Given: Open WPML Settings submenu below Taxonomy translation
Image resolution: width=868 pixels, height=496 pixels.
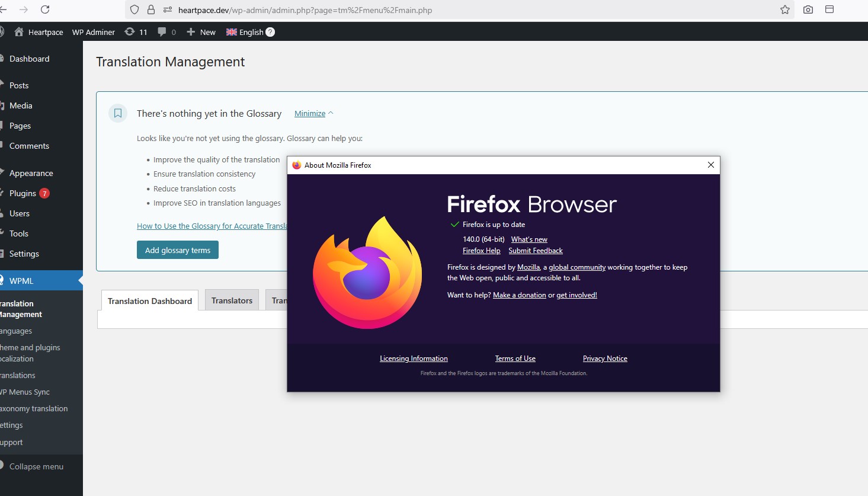Looking at the screenshot, I should click(x=11, y=425).
